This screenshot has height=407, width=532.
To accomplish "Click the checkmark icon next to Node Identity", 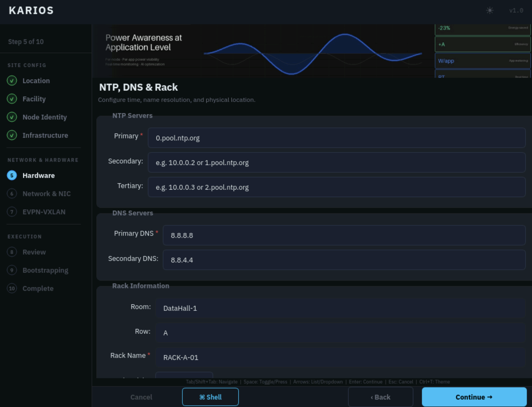I will click(12, 117).
